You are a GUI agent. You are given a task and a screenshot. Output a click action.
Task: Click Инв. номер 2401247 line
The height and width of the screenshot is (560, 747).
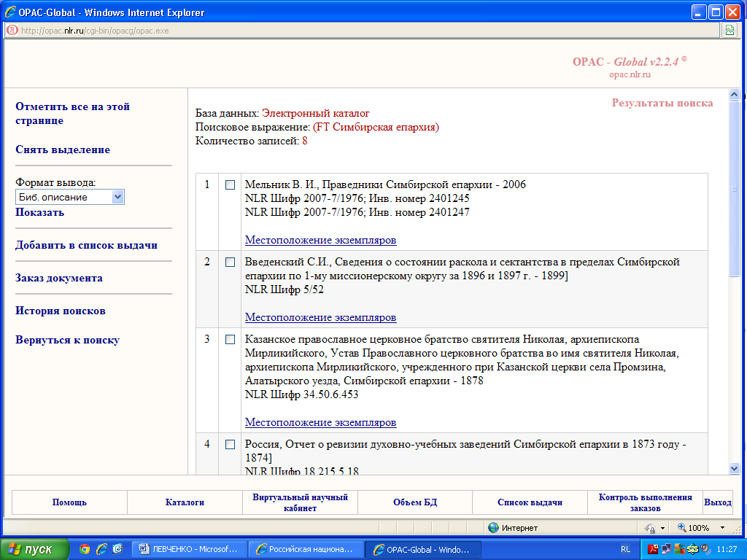point(357,212)
